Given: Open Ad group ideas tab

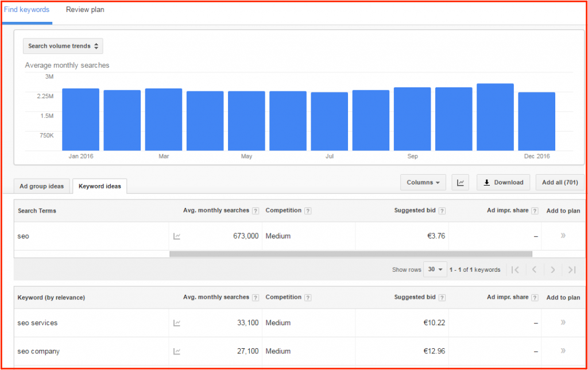Looking at the screenshot, I should pyautogui.click(x=41, y=186).
